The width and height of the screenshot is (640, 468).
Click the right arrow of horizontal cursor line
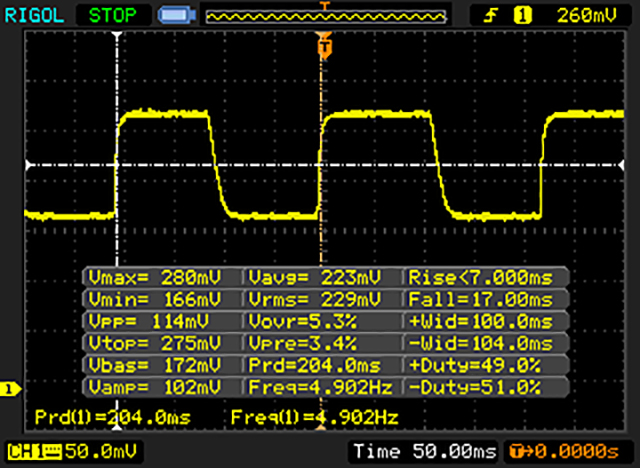coord(621,165)
